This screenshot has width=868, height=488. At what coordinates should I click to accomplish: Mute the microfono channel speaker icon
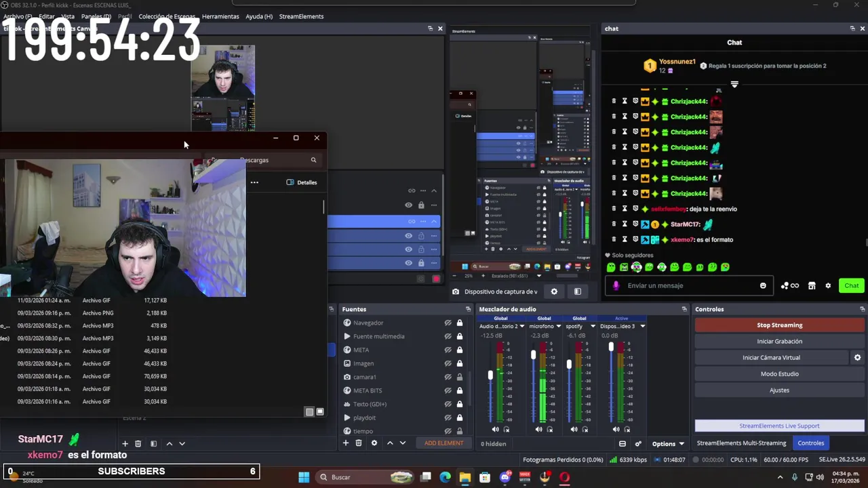click(538, 429)
